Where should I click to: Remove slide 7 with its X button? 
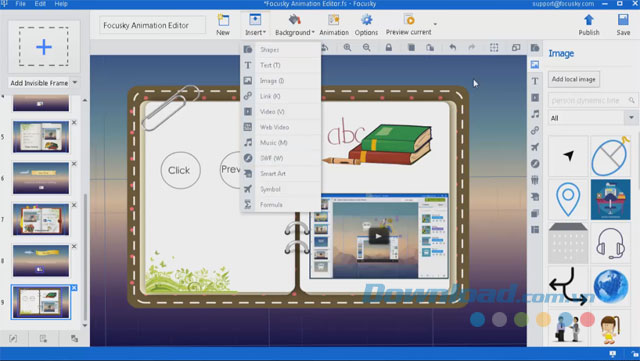74,205
